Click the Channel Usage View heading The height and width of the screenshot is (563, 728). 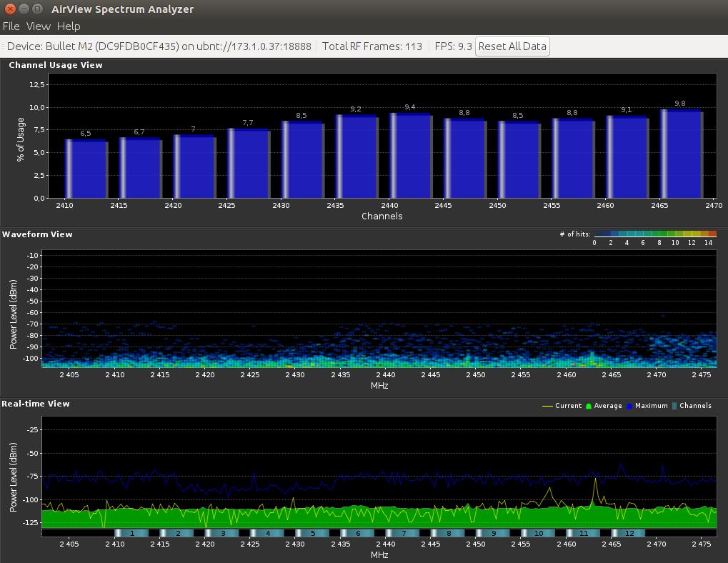pyautogui.click(x=55, y=65)
